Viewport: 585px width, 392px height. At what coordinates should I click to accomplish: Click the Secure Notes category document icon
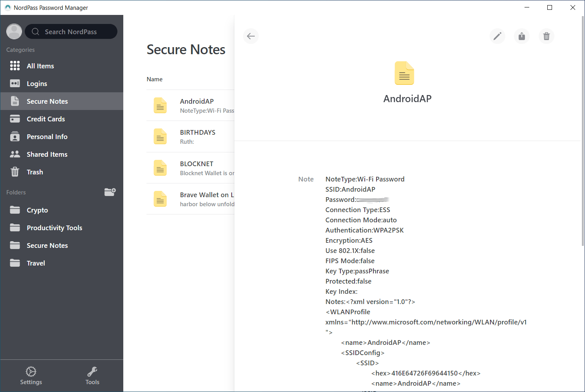(x=15, y=101)
